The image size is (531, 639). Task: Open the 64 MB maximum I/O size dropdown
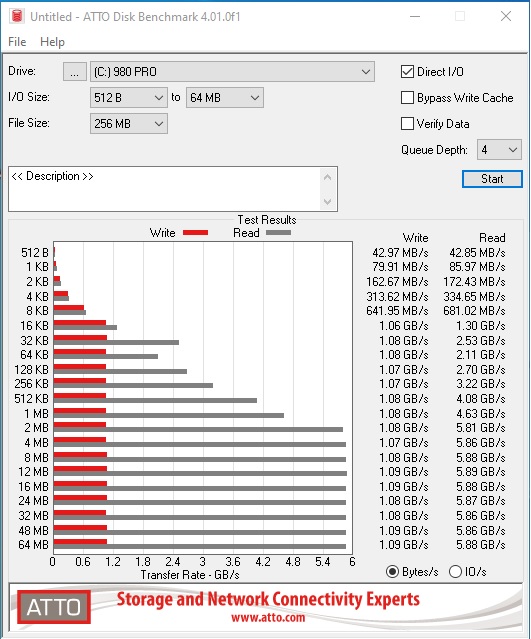click(x=225, y=98)
